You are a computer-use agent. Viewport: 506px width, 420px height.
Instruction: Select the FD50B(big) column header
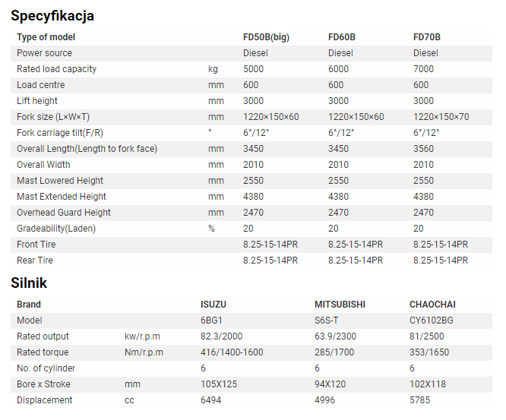(x=266, y=37)
